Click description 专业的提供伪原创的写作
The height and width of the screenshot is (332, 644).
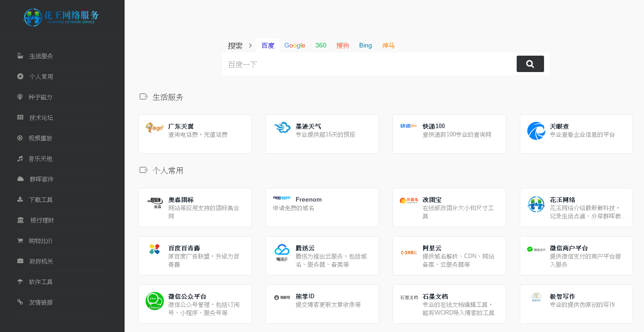click(x=582, y=305)
